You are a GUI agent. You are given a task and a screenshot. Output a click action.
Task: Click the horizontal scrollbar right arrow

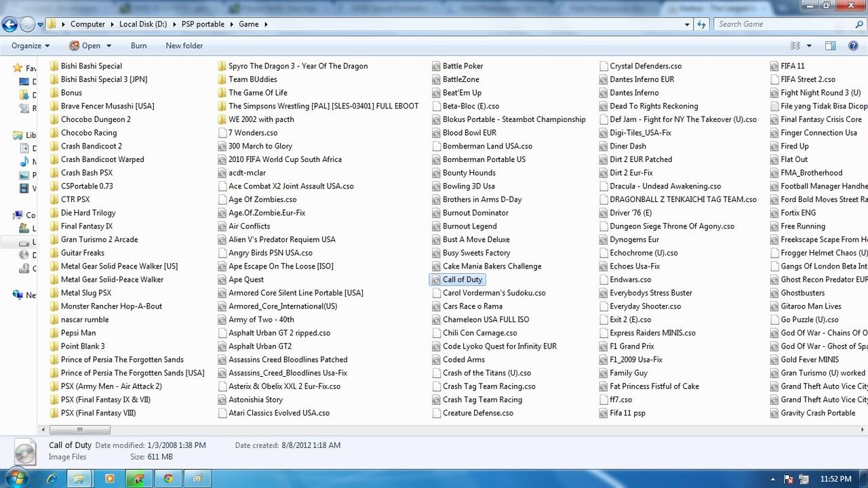click(x=863, y=429)
